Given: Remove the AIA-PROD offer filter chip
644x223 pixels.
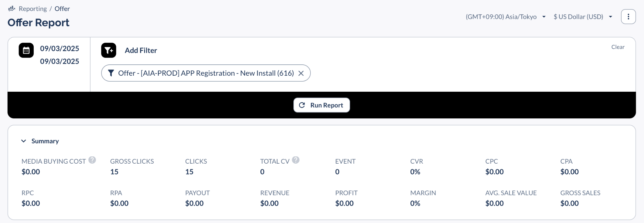Looking at the screenshot, I should [x=301, y=73].
